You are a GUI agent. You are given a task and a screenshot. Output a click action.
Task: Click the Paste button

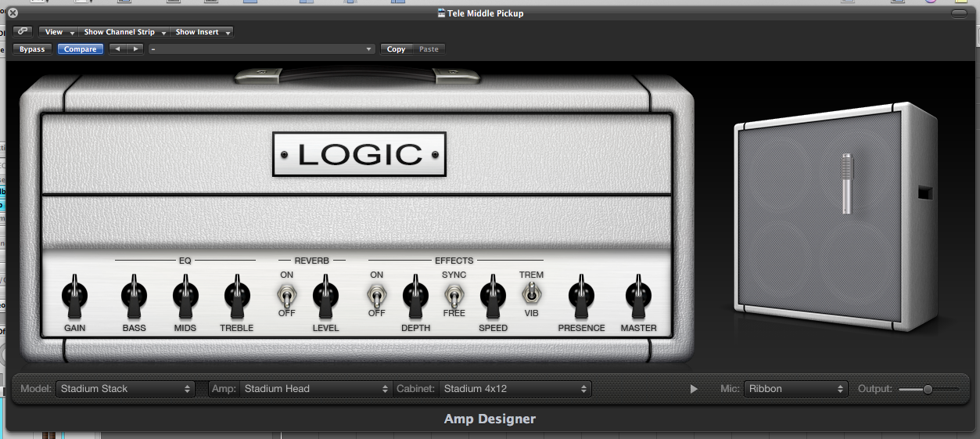[429, 49]
